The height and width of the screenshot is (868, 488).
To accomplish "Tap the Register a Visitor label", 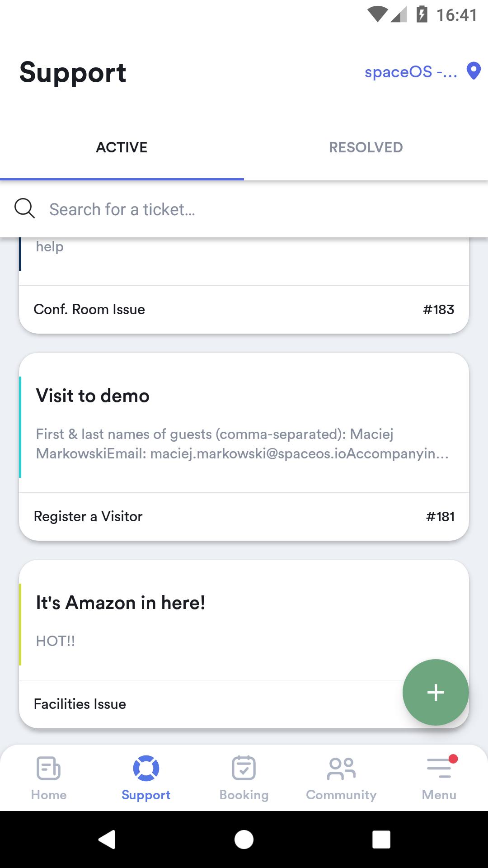I will pyautogui.click(x=88, y=516).
